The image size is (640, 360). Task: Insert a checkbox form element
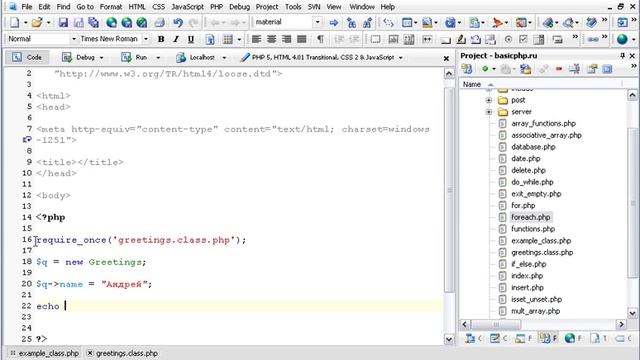click(523, 39)
